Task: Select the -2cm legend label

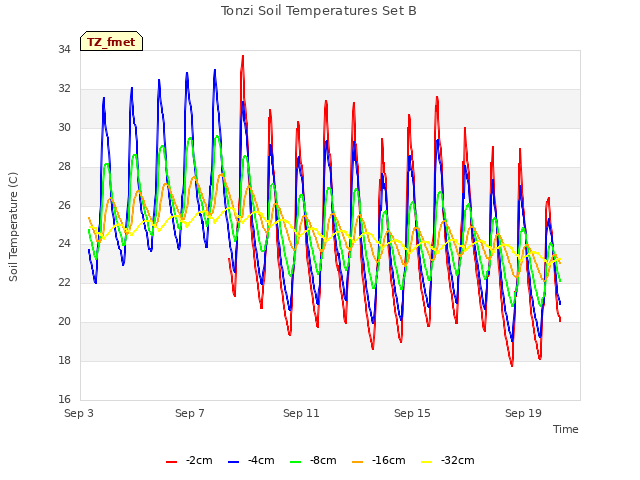Action: coord(199,460)
